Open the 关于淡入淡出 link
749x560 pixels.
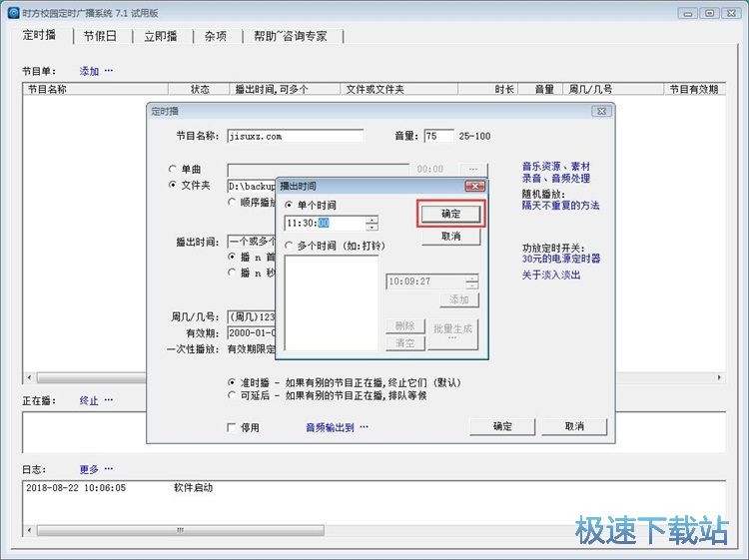551,275
